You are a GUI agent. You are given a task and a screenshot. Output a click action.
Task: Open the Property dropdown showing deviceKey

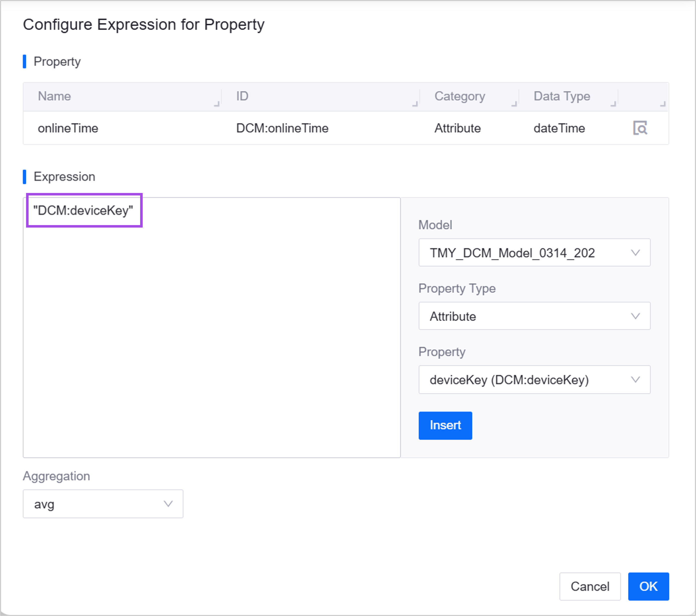click(x=534, y=380)
